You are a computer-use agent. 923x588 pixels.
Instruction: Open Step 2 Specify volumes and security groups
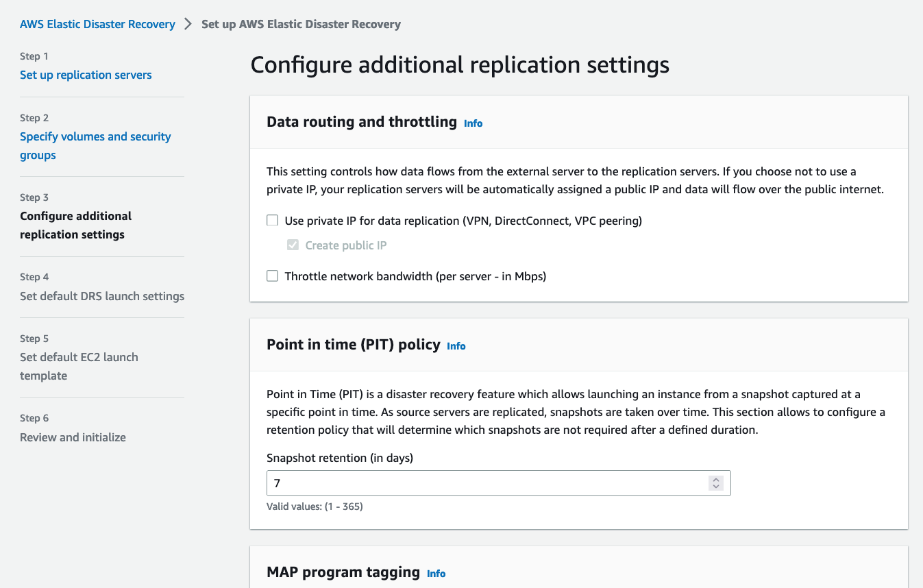point(95,145)
